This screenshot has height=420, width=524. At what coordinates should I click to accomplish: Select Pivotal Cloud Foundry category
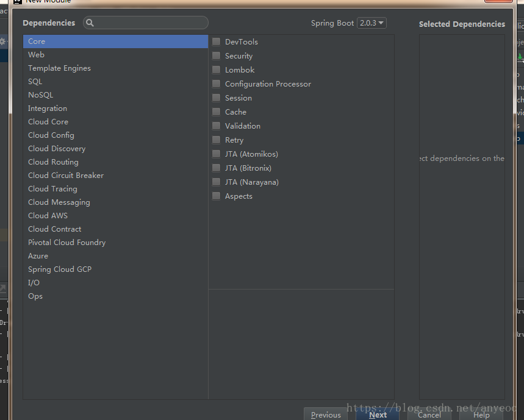pos(116,243)
